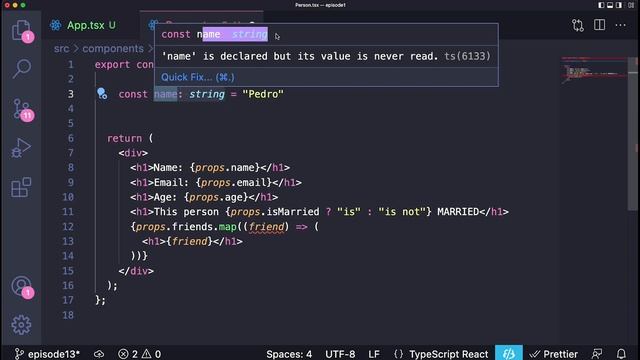This screenshot has height=360, width=640.
Task: Open the Explorer view in activity bar
Action: click(x=21, y=31)
